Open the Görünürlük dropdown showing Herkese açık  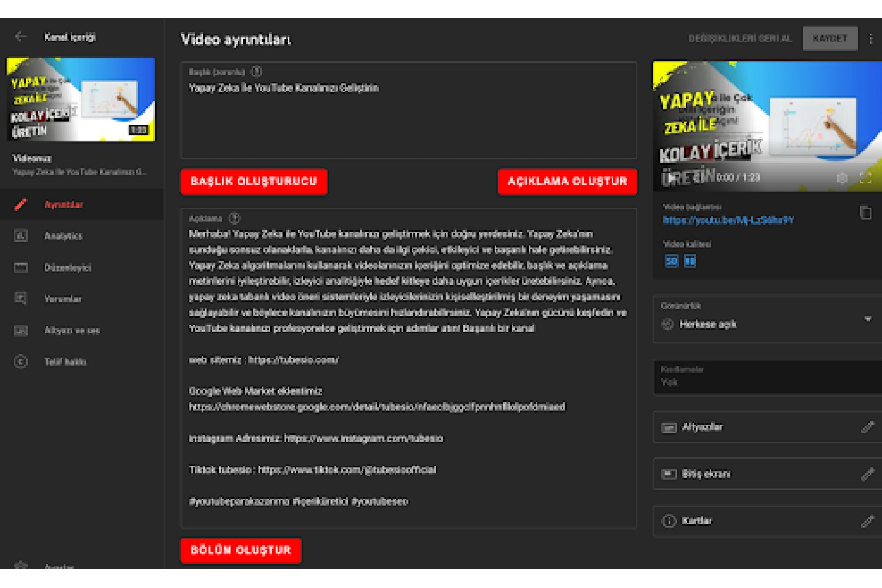[x=767, y=319]
